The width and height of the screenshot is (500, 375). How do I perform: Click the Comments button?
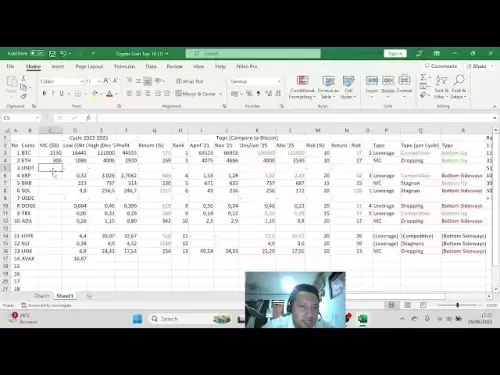[x=441, y=66]
